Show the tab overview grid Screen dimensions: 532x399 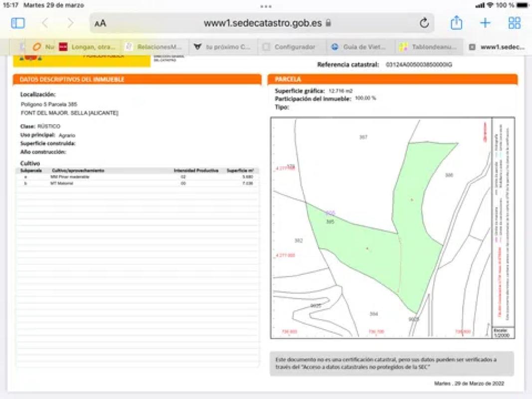[x=514, y=23]
